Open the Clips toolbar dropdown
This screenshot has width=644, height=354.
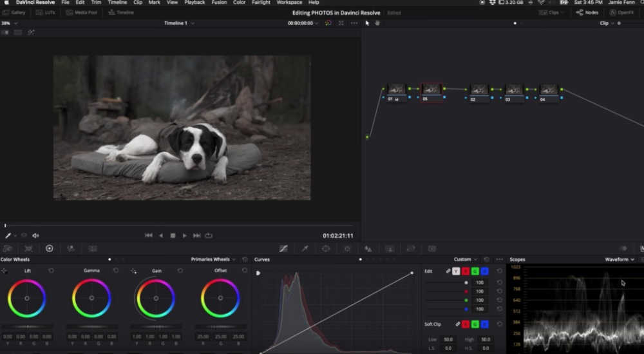(x=553, y=13)
